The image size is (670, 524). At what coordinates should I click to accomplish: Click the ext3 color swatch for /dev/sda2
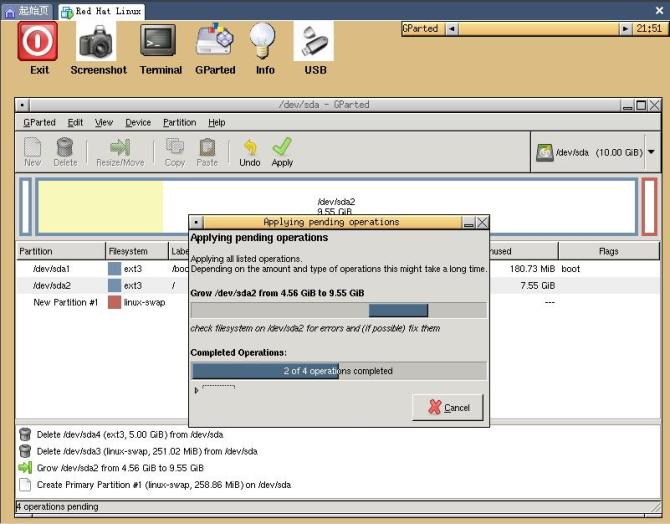(x=115, y=286)
